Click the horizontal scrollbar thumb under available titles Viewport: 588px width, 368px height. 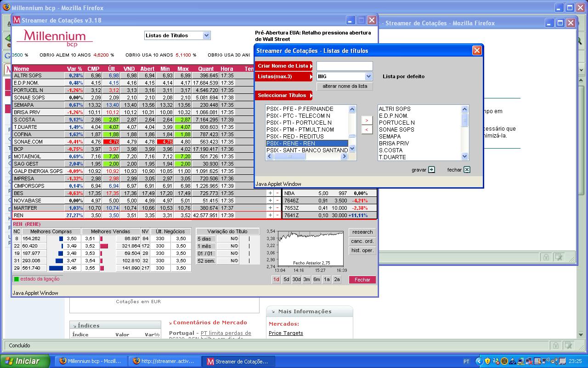coord(290,156)
